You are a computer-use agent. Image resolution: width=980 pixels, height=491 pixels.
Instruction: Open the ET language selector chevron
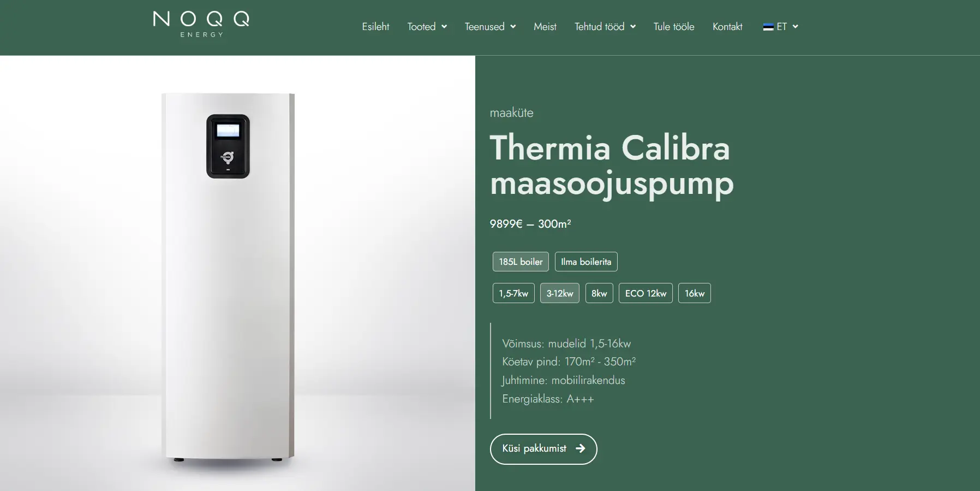tap(795, 27)
